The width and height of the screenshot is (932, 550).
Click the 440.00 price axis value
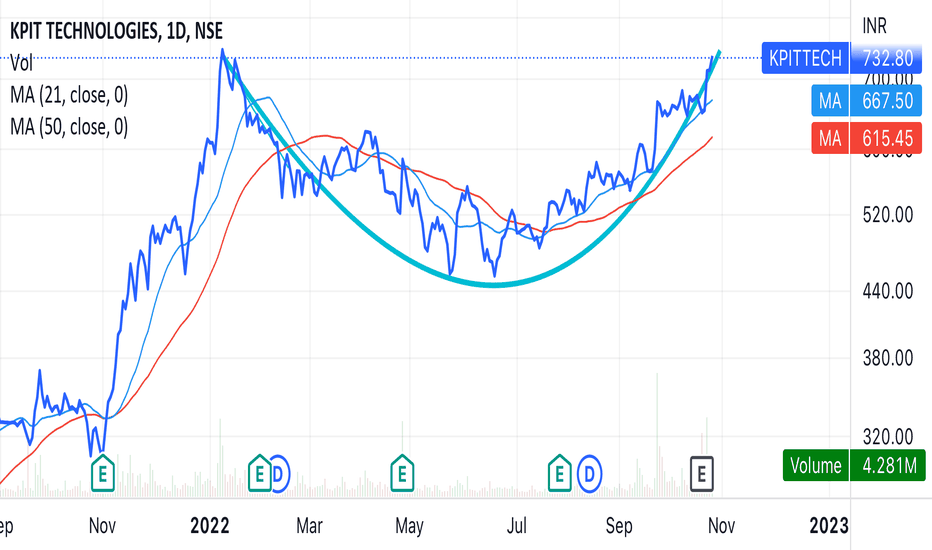pos(887,291)
